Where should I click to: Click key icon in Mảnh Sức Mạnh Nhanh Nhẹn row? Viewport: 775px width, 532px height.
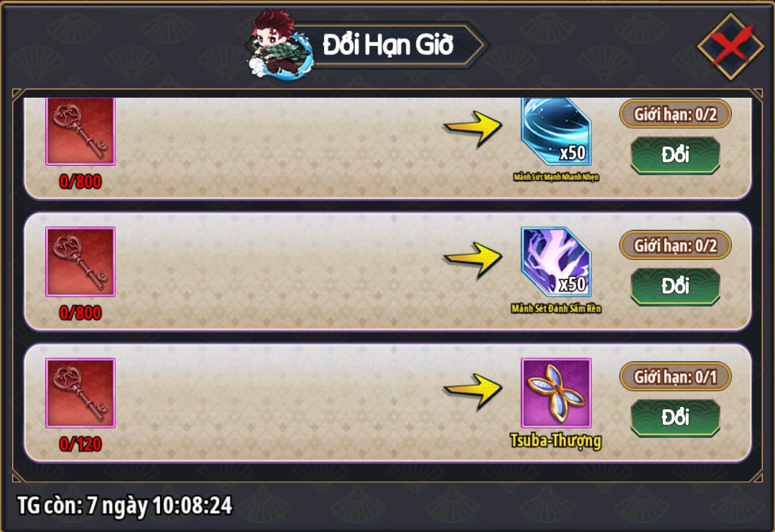[x=80, y=131]
